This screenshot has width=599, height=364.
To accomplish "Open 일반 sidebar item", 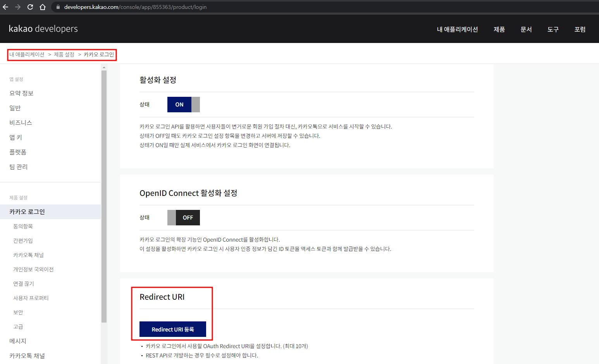I will (15, 108).
